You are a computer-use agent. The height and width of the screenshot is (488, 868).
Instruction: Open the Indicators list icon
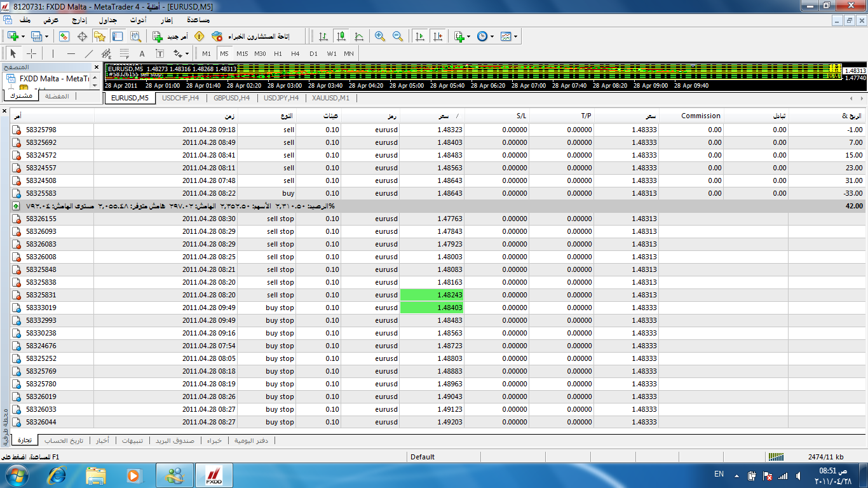point(459,36)
